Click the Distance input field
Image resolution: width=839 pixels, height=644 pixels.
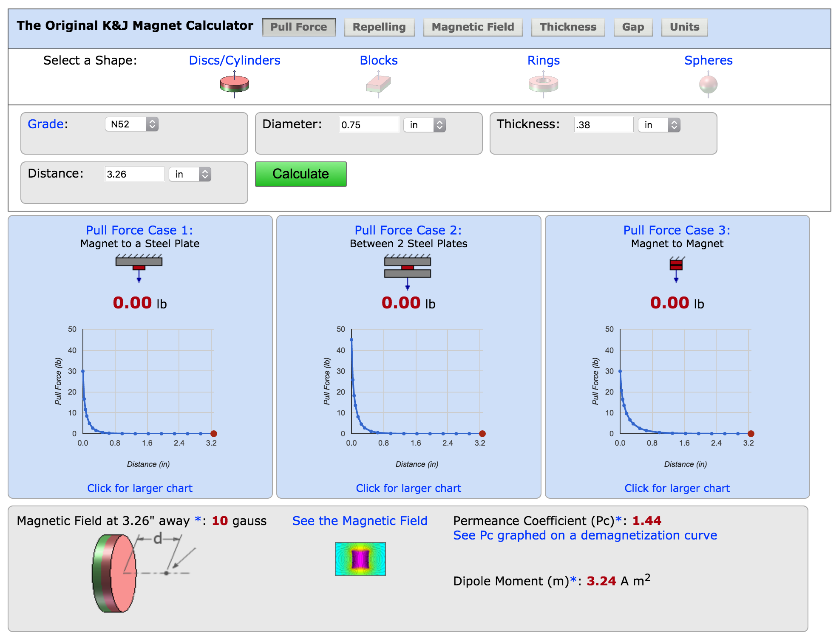point(134,174)
